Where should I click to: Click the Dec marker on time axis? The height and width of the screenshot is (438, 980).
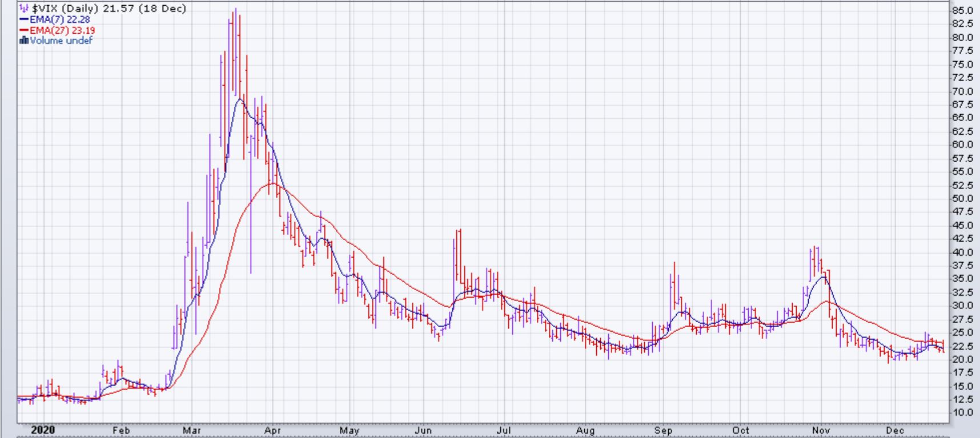pos(895,431)
